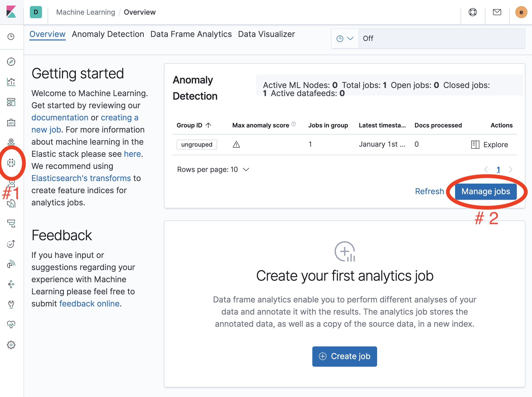The height and width of the screenshot is (397, 532).
Task: Click the Manage jobs button
Action: pyautogui.click(x=485, y=191)
